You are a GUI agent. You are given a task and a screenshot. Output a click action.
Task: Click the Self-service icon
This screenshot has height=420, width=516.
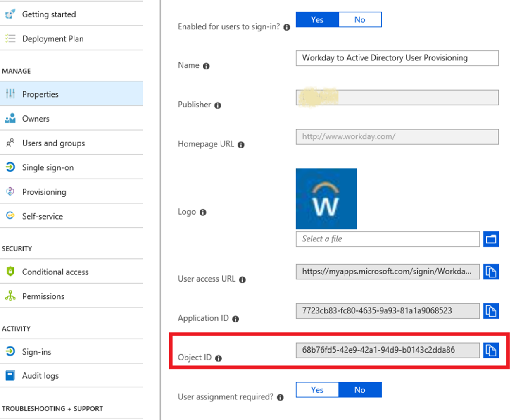(x=10, y=215)
